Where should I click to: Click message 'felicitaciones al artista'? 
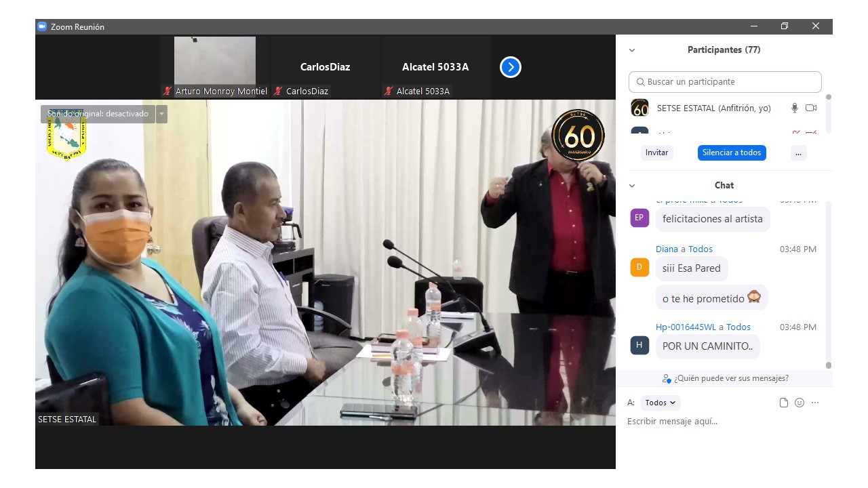[x=713, y=219]
